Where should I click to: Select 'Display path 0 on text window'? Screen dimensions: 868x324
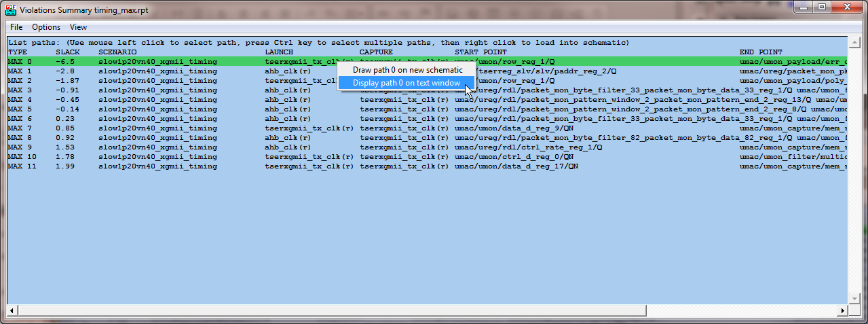407,83
